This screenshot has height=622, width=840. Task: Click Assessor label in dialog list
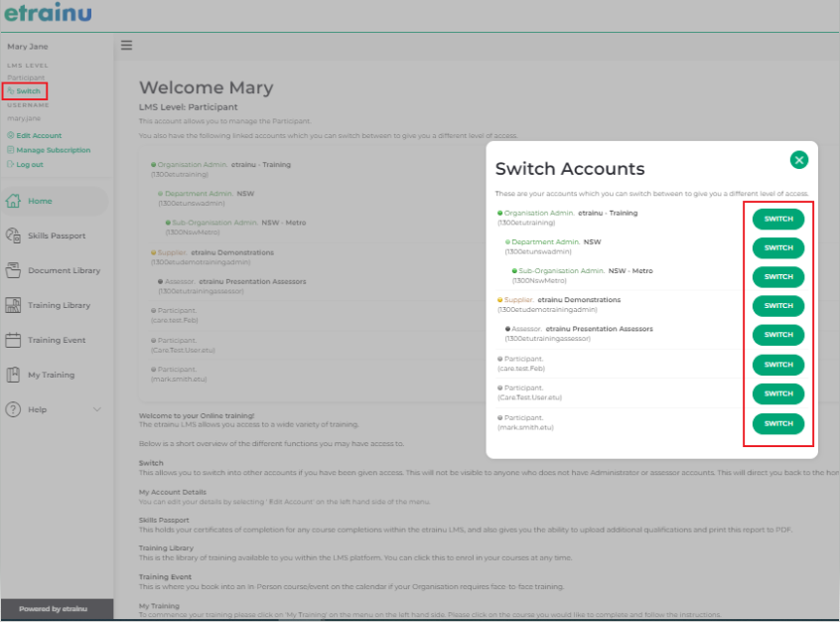(526, 329)
